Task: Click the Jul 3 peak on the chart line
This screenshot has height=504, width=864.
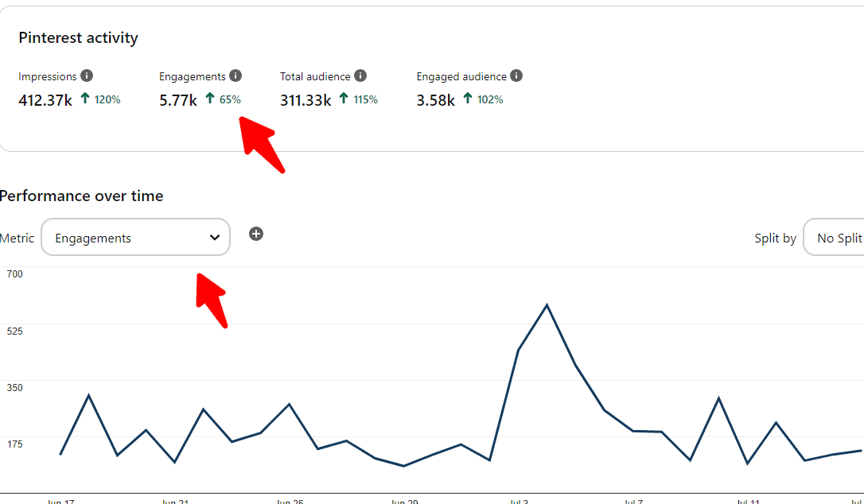Action: [547, 305]
